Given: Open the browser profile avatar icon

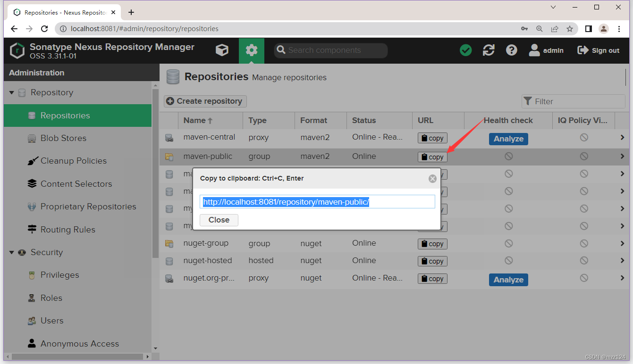Looking at the screenshot, I should pyautogui.click(x=604, y=29).
